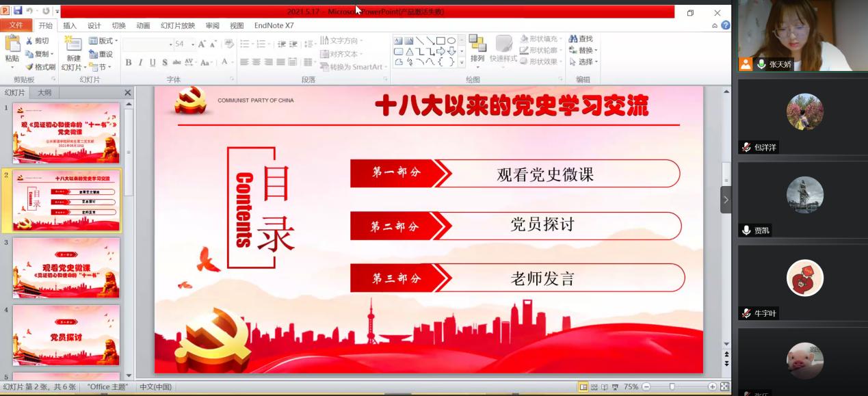The width and height of the screenshot is (868, 396).
Task: Open the Section (节) dropdown
Action: (x=100, y=67)
